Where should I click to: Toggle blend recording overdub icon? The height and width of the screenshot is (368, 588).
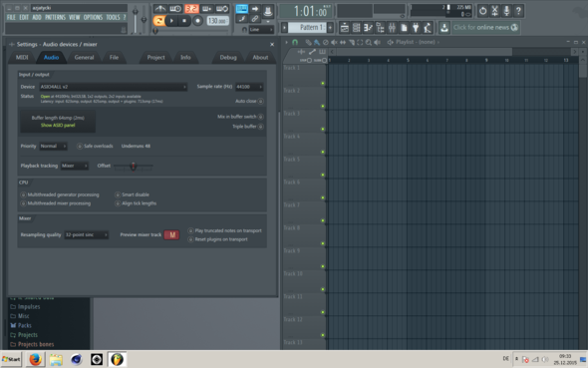207,8
